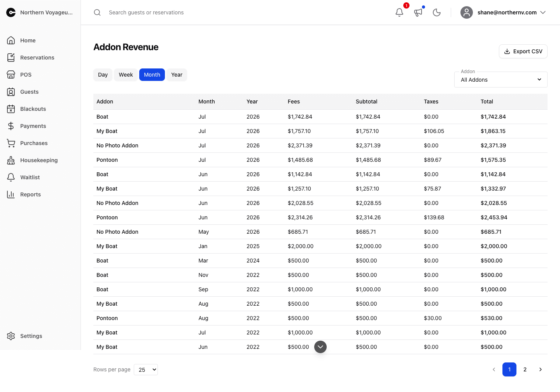Toggle dark mode moon icon

pos(437,12)
